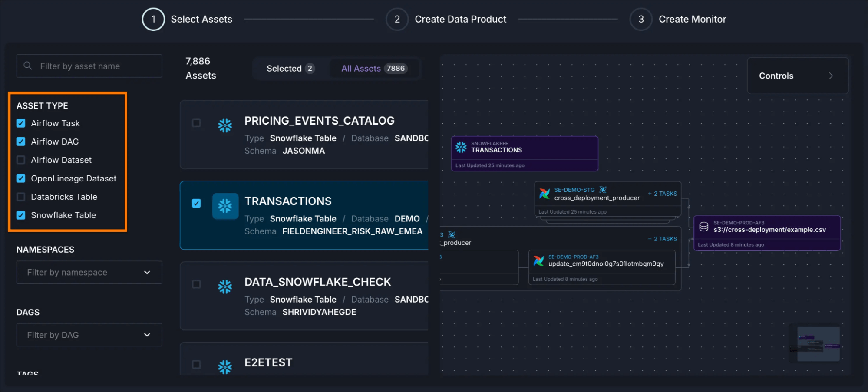This screenshot has height=392, width=868.
Task: Select the DATA_SNOWFLAKE_CHECK asset checkbox
Action: click(x=196, y=284)
